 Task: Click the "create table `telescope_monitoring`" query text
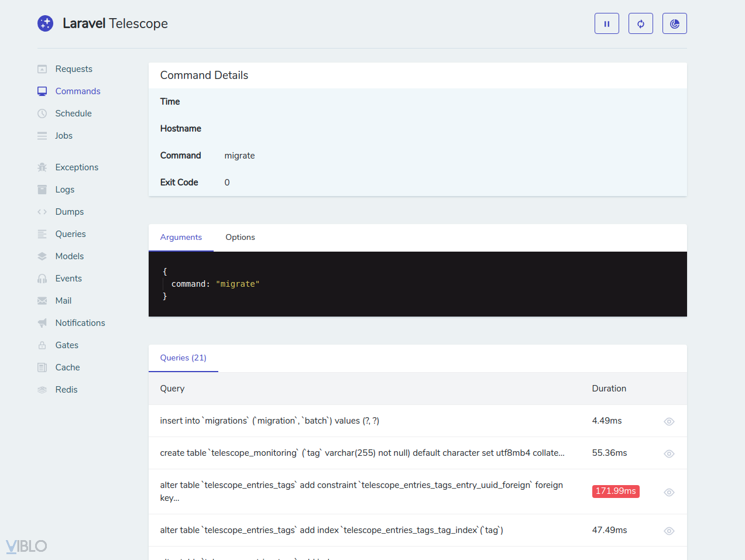point(362,453)
